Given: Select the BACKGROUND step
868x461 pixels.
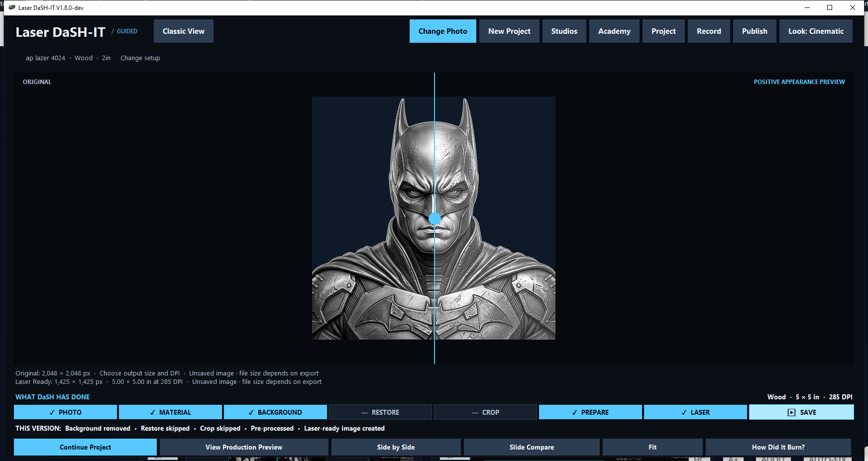Looking at the screenshot, I should (275, 412).
